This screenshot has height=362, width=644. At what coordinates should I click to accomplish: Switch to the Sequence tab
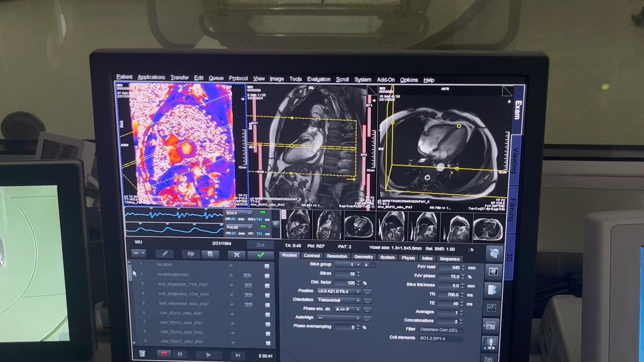[x=449, y=259]
